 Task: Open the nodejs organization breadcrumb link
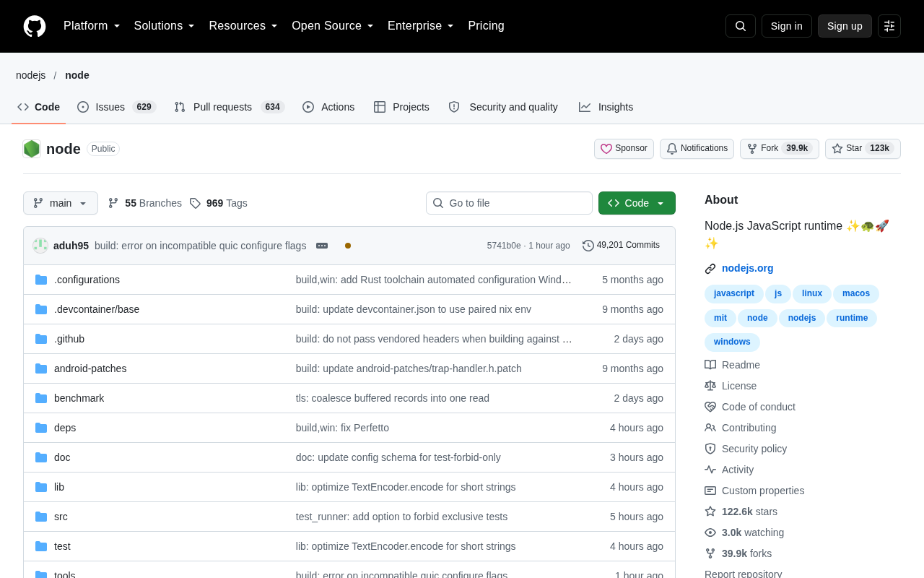tap(30, 75)
